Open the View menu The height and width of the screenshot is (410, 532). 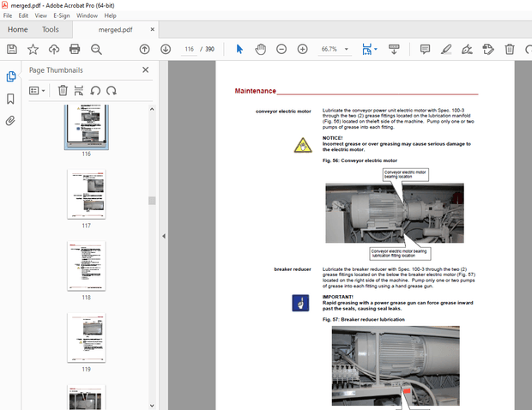[40, 15]
